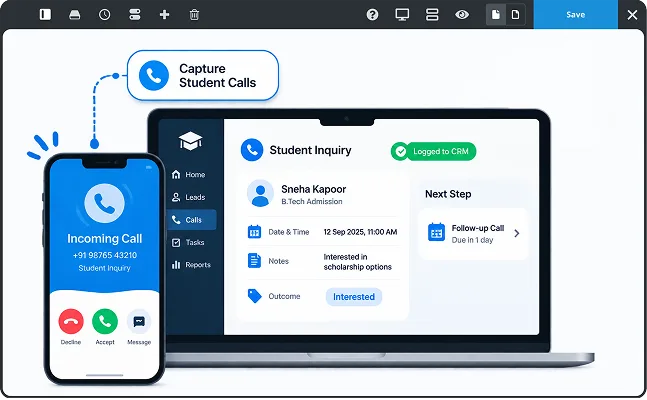This screenshot has width=647, height=400.
Task: Click Sneha Kapoor's avatar icon
Action: tap(260, 193)
